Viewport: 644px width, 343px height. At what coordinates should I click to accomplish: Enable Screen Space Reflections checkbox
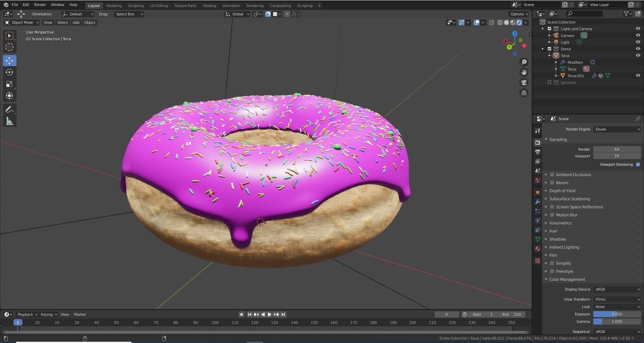[x=552, y=207]
